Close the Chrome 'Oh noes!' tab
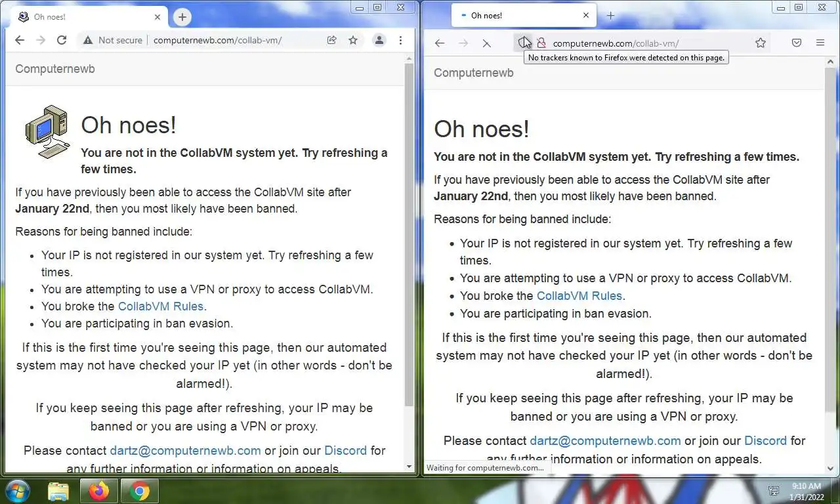 click(x=157, y=17)
